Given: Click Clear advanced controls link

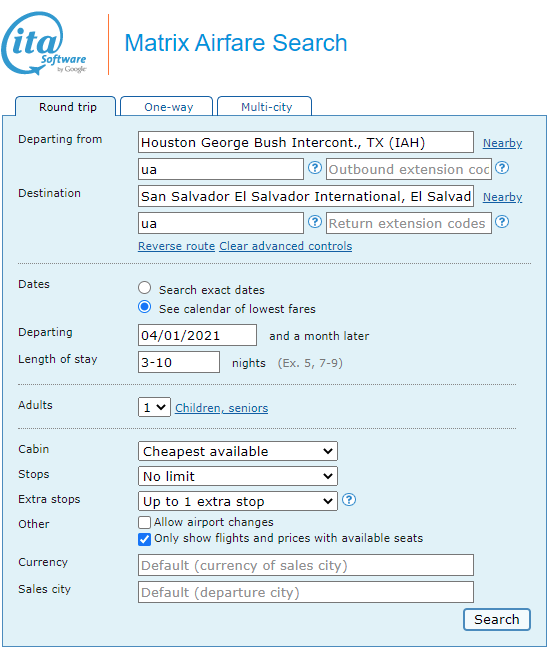Looking at the screenshot, I should [285, 246].
